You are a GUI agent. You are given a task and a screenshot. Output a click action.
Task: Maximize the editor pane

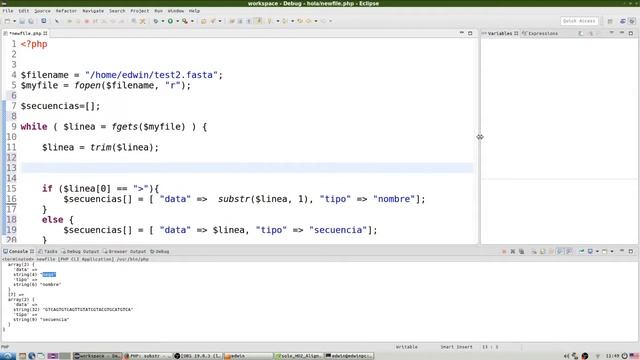[x=470, y=33]
